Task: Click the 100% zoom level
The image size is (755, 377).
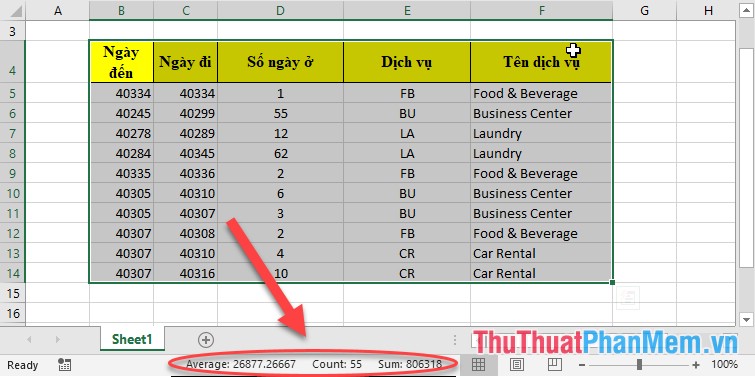Action: (x=724, y=365)
